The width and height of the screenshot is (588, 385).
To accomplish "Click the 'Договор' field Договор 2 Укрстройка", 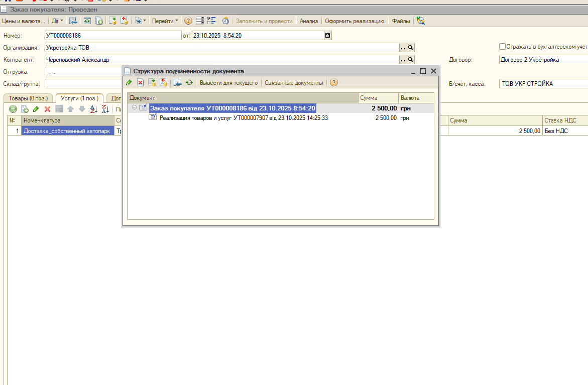I will point(543,60).
